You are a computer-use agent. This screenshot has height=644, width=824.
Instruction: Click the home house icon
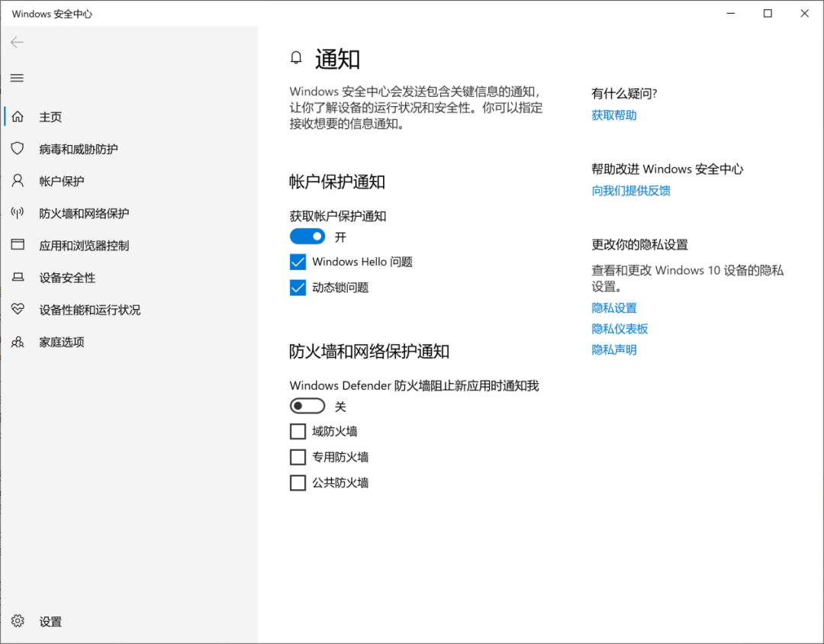(18, 116)
